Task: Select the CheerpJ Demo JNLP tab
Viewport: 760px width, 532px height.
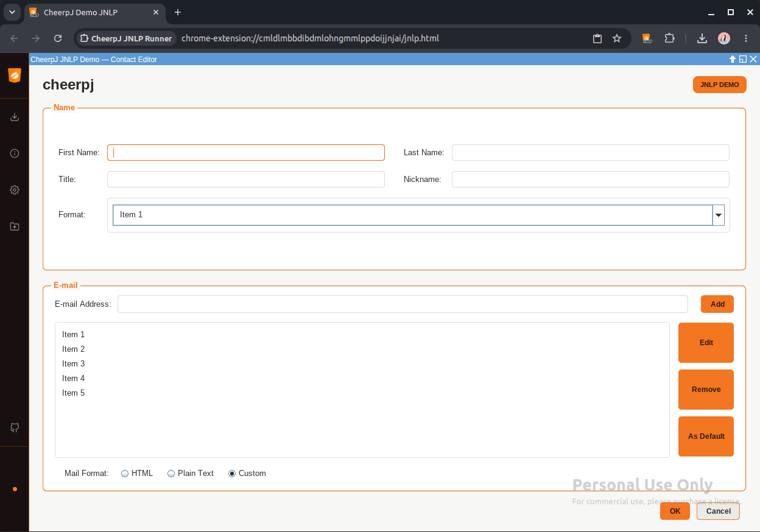Action: tap(94, 12)
